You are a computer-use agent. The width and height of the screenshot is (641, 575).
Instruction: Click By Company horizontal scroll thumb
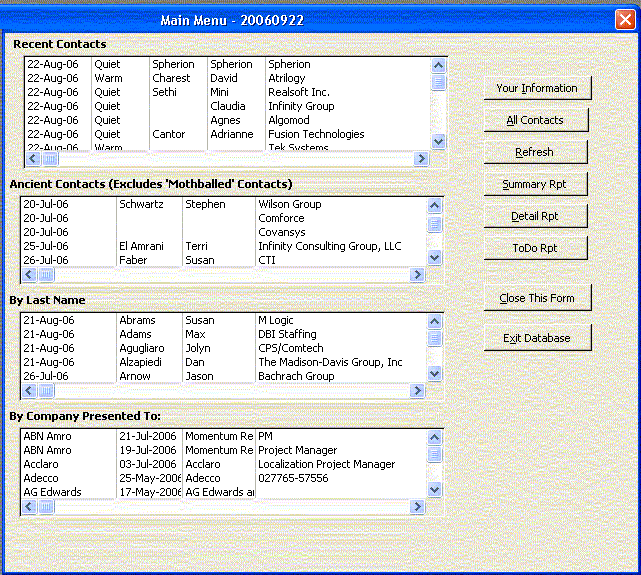(x=46, y=507)
